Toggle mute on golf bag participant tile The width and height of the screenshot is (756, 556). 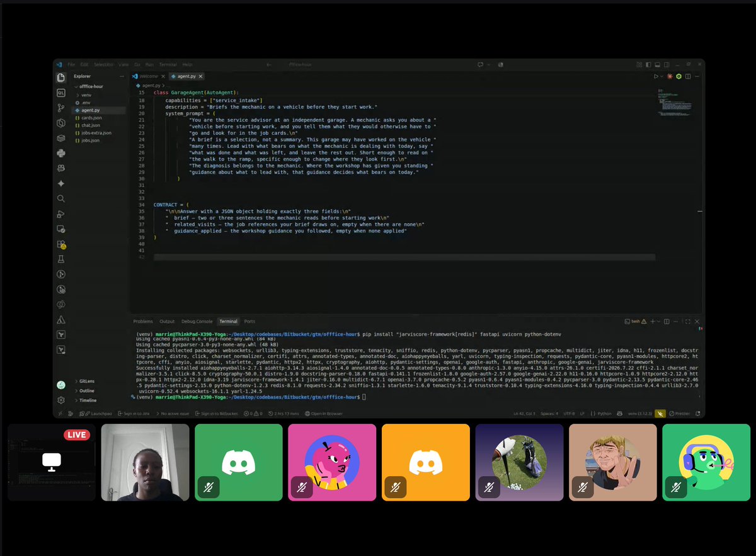[x=489, y=487]
